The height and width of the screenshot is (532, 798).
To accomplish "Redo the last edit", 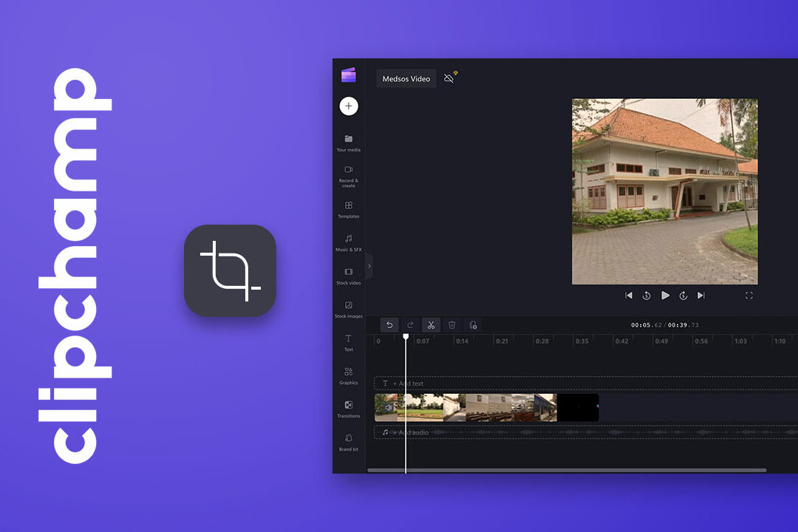I will tap(410, 324).
